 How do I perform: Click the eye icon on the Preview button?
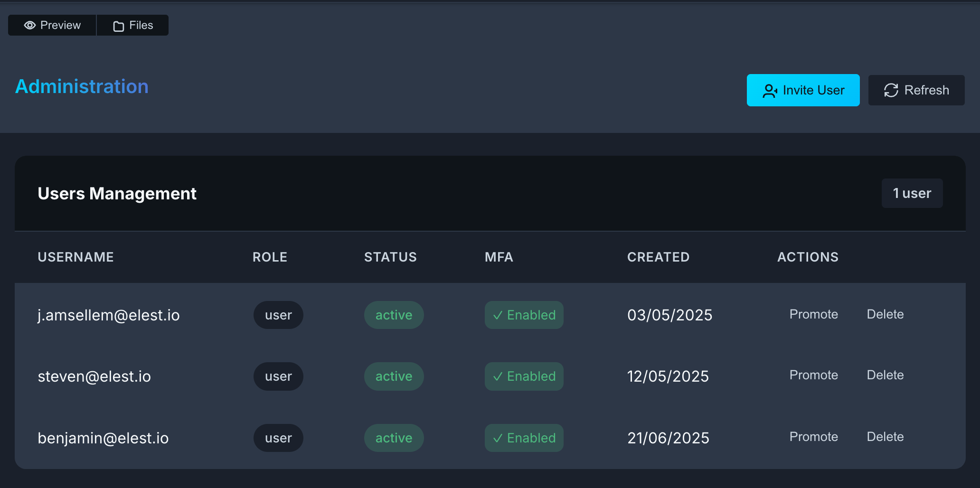click(30, 25)
